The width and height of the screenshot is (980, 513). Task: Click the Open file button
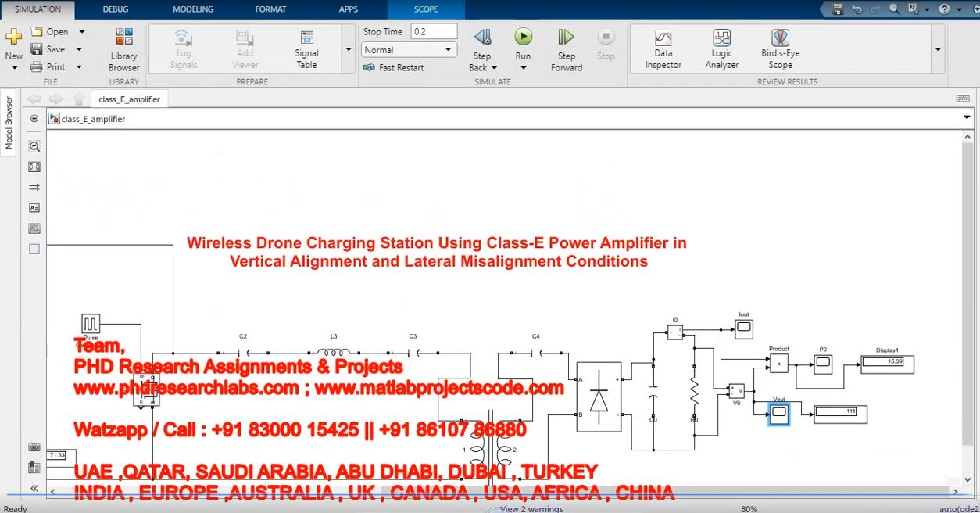(x=50, y=32)
